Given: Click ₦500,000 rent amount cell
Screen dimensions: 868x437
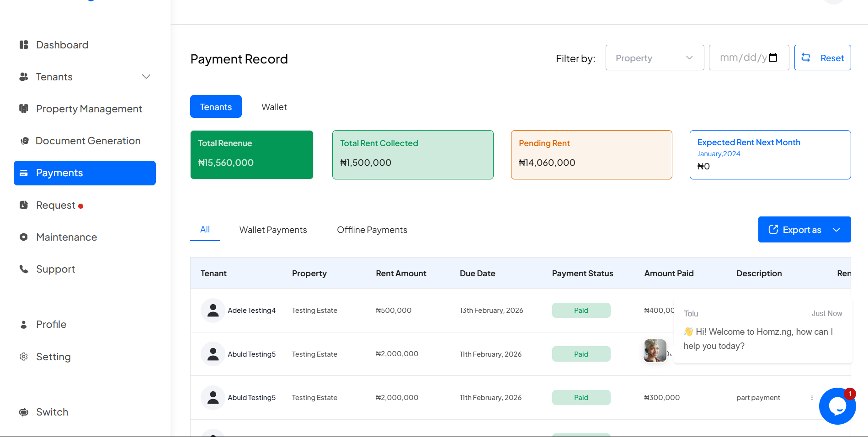Looking at the screenshot, I should 394,311.
